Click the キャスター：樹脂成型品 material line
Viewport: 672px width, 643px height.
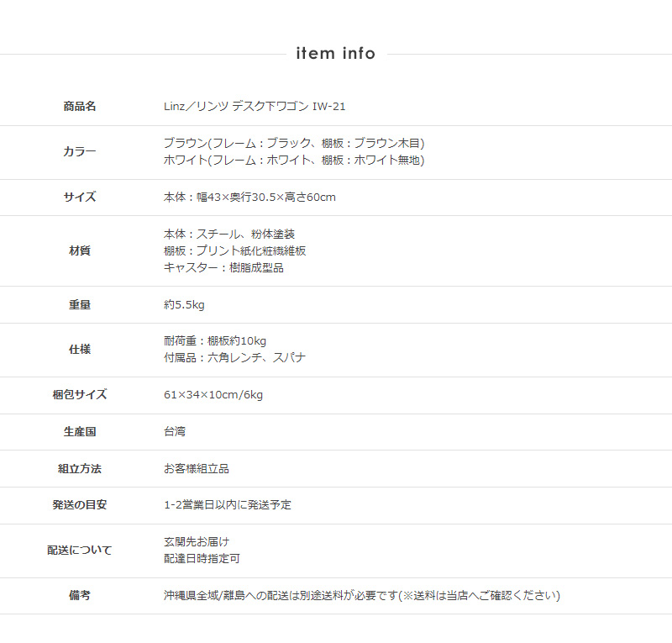point(223,268)
